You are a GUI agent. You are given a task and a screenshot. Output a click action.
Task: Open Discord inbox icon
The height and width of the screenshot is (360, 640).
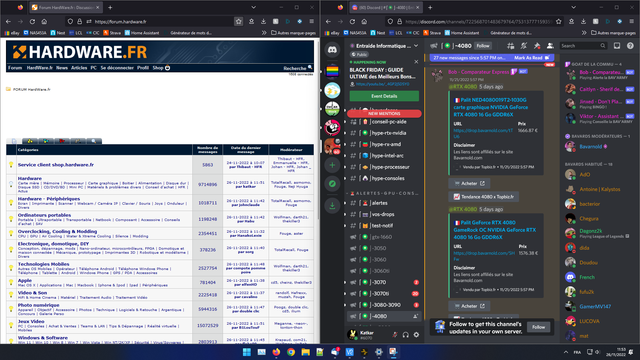617,46
